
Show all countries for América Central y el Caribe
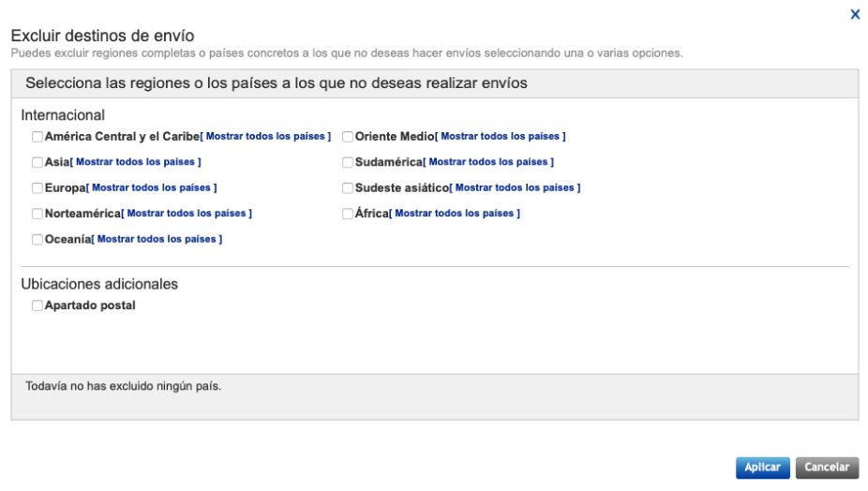[265, 136]
